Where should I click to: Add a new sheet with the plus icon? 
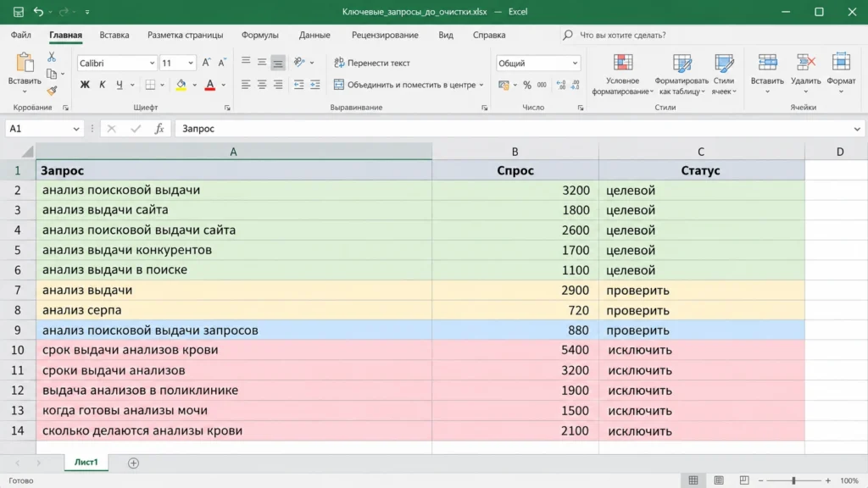tap(133, 463)
